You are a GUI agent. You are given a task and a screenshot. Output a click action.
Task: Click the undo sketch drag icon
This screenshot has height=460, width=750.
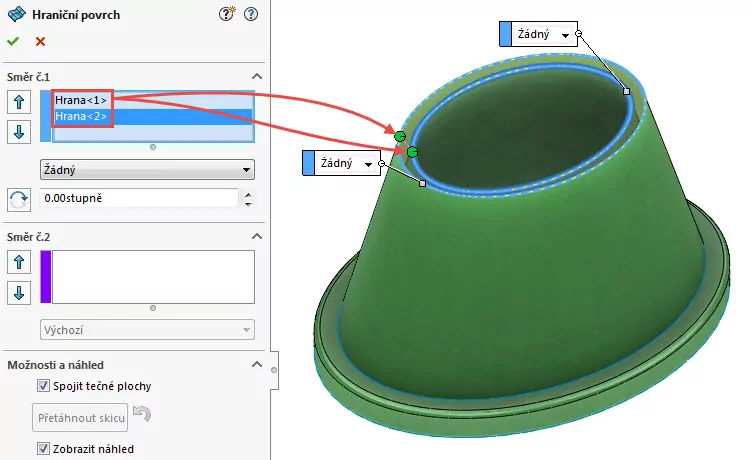point(142,413)
